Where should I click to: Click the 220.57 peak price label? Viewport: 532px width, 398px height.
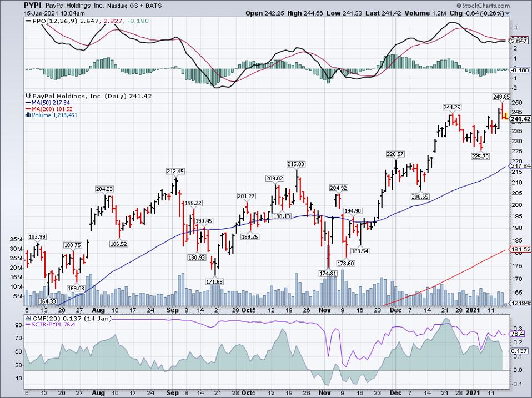[395, 154]
